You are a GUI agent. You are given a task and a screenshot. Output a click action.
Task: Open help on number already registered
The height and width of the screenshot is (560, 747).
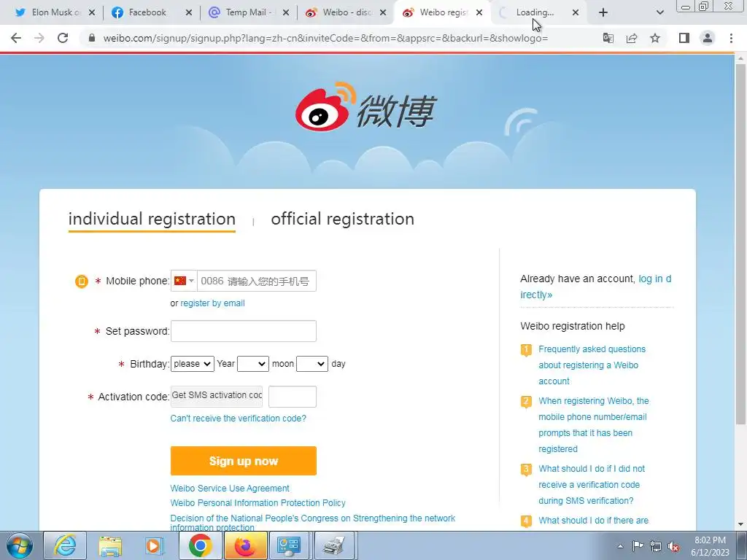[x=594, y=425]
